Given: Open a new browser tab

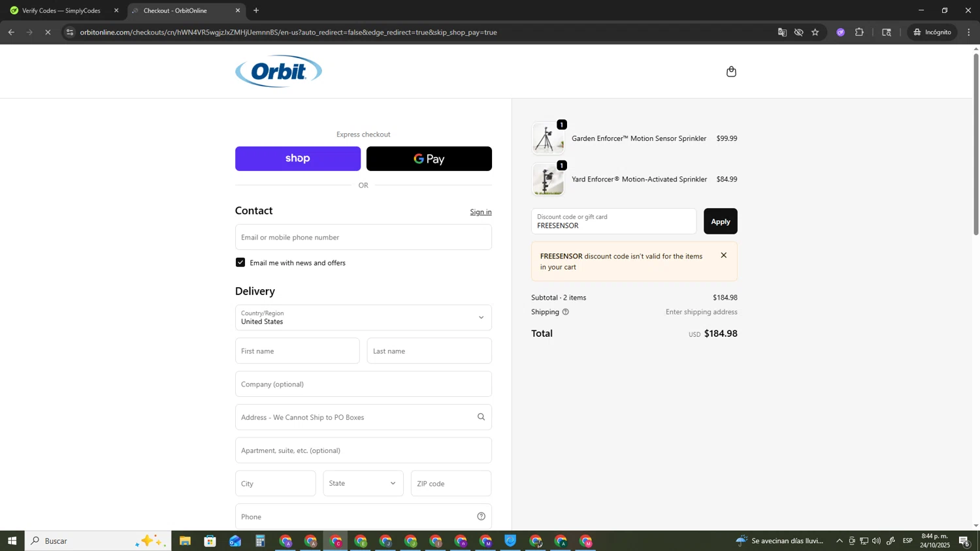Looking at the screenshot, I should [x=256, y=10].
